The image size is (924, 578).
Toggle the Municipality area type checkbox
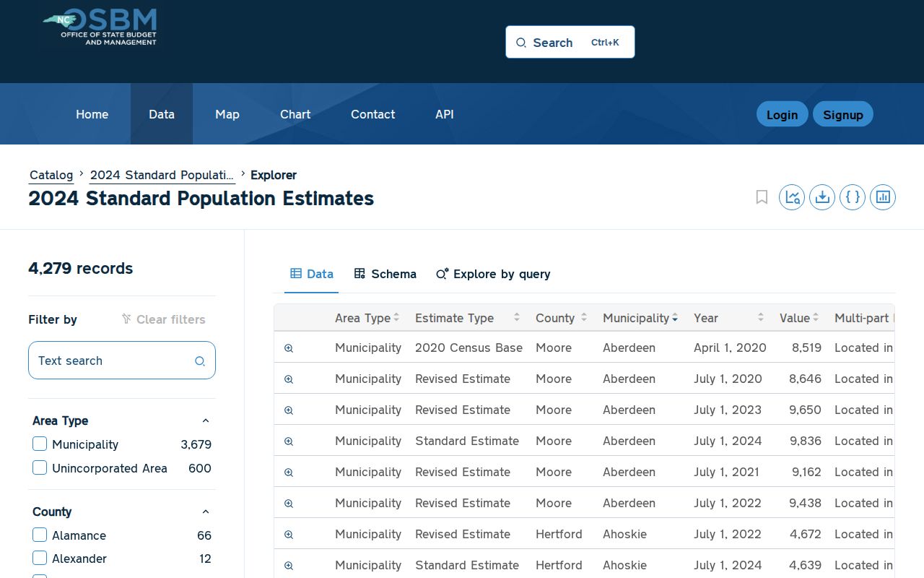click(x=40, y=444)
